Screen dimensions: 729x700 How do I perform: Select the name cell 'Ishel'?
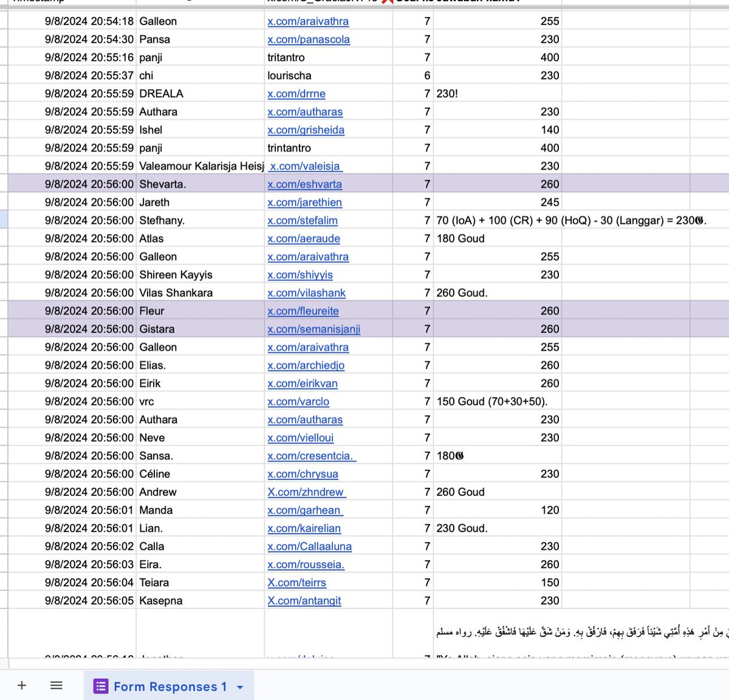pyautogui.click(x=200, y=129)
